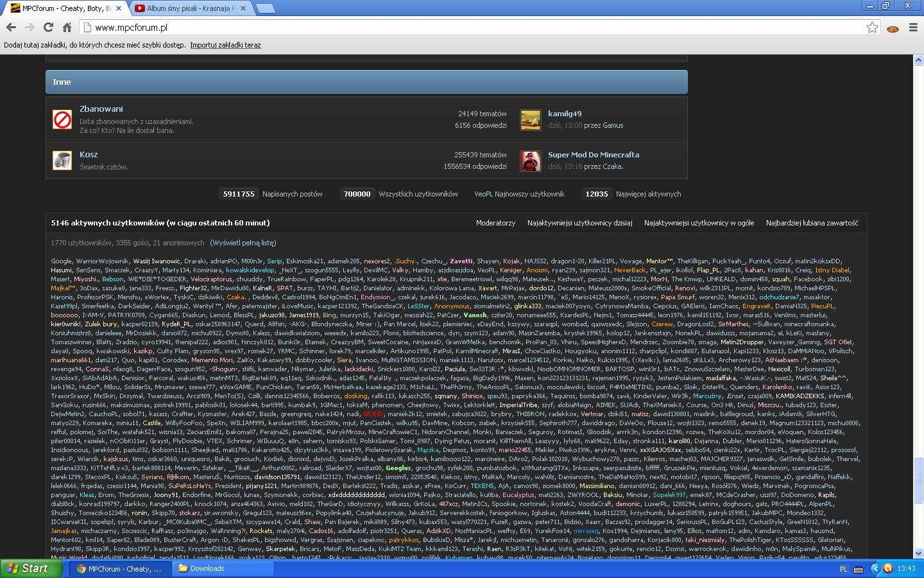
Task: Open a new browser tab
Action: [265, 8]
